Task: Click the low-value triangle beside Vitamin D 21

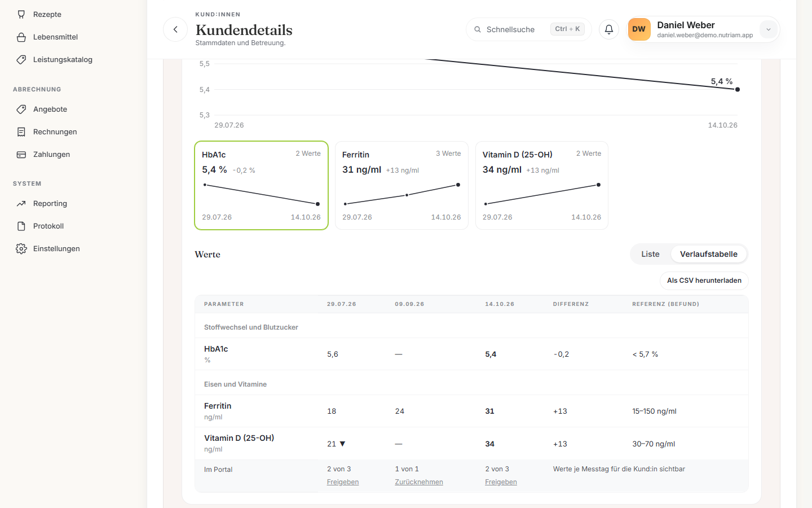Action: 342,444
